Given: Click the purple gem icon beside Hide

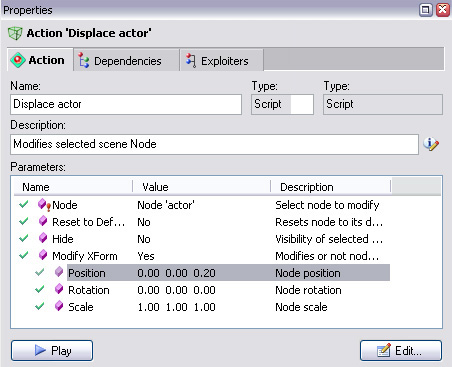Looking at the screenshot, I should 43,238.
